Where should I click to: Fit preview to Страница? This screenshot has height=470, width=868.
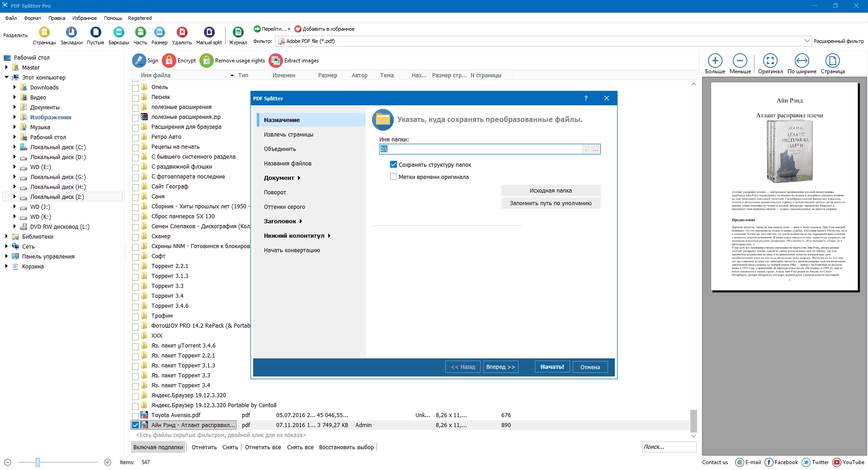pyautogui.click(x=833, y=64)
